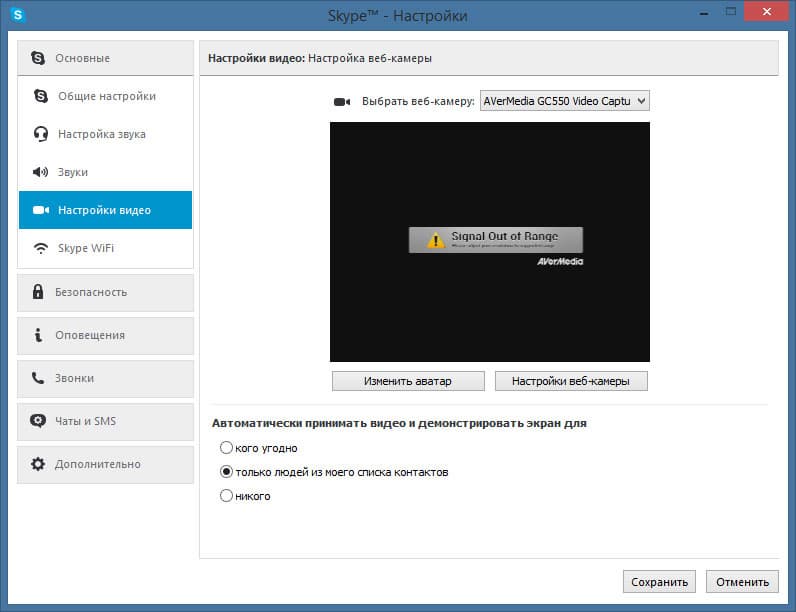
Task: Save settings with Сохранить
Action: point(659,582)
